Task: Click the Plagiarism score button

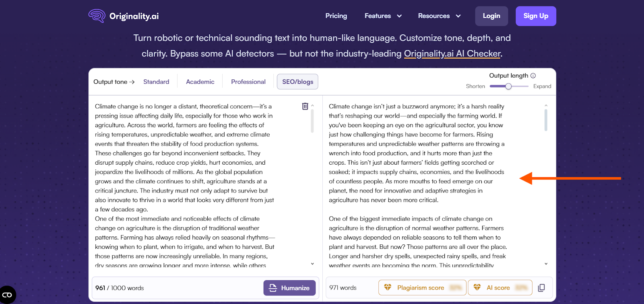Action: click(x=422, y=287)
